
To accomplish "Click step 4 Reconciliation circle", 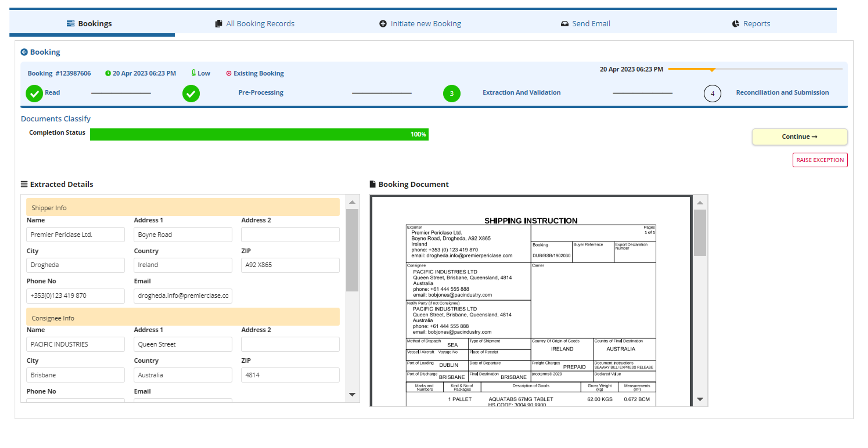I will (x=712, y=93).
